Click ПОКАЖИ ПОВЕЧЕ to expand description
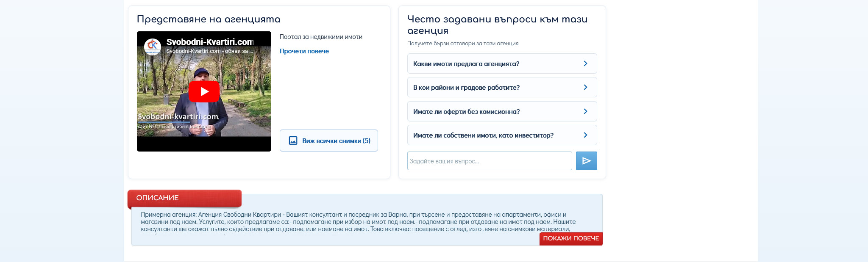This screenshot has height=262, width=868. point(571,239)
